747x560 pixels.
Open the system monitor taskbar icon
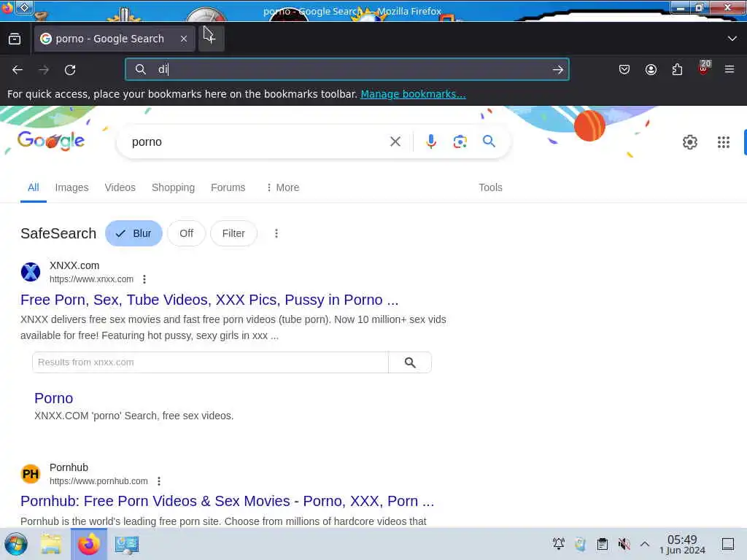[127, 544]
